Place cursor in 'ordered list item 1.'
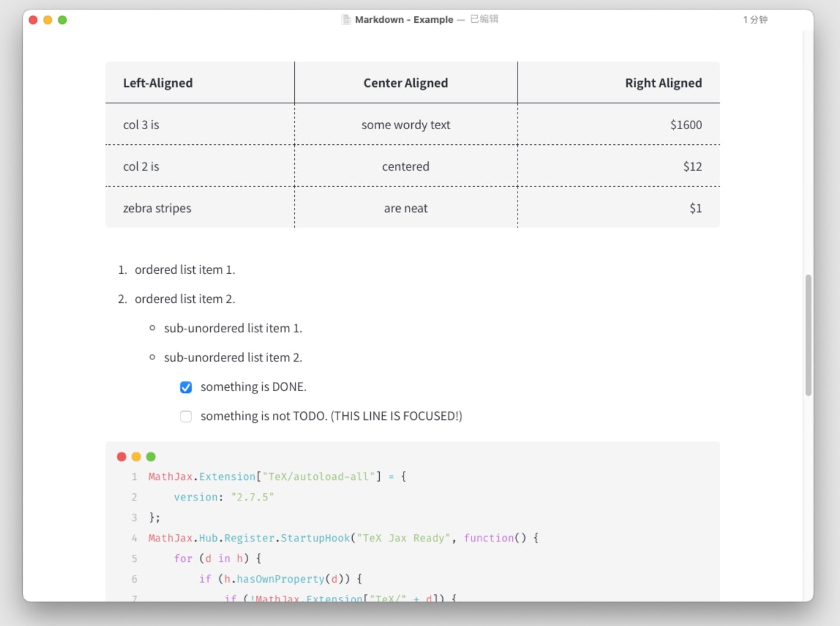The image size is (840, 626). click(x=185, y=270)
